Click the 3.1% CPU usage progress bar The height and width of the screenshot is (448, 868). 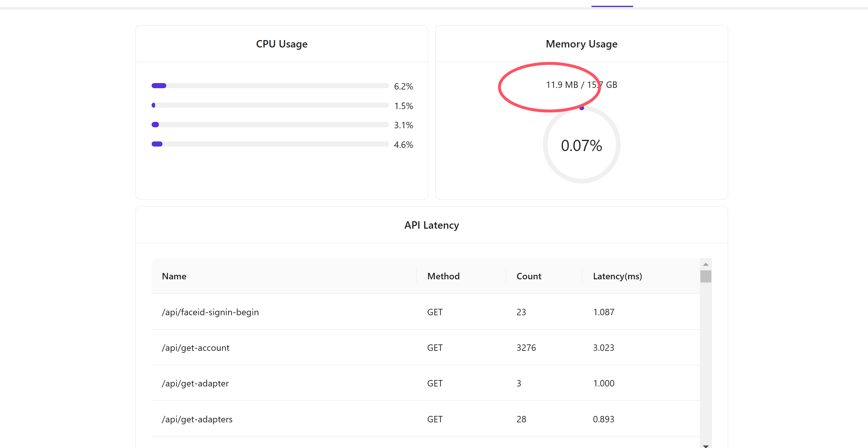(x=270, y=125)
